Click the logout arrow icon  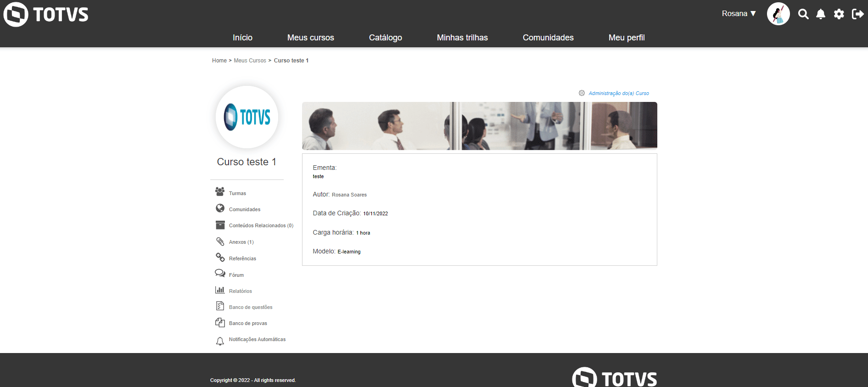[x=857, y=14]
